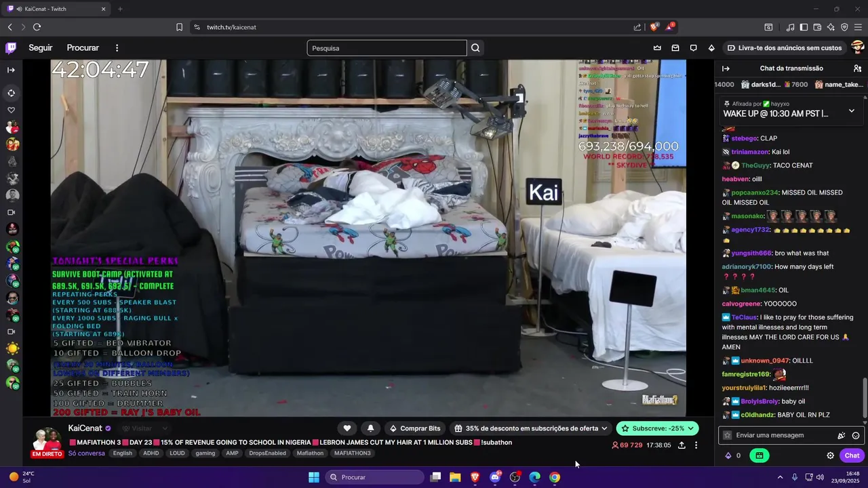
Task: Expand the left sidebar with arrow icon
Action: (11, 70)
